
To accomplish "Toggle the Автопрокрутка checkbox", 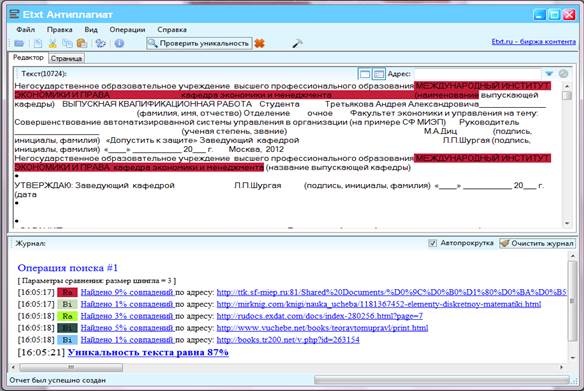I will pyautogui.click(x=432, y=243).
